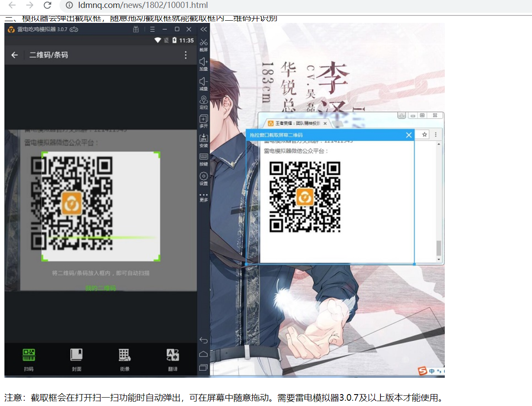This screenshot has height=406, width=532.
Task: Click the LDPlayer logo in emulator title bar
Action: click(x=11, y=30)
